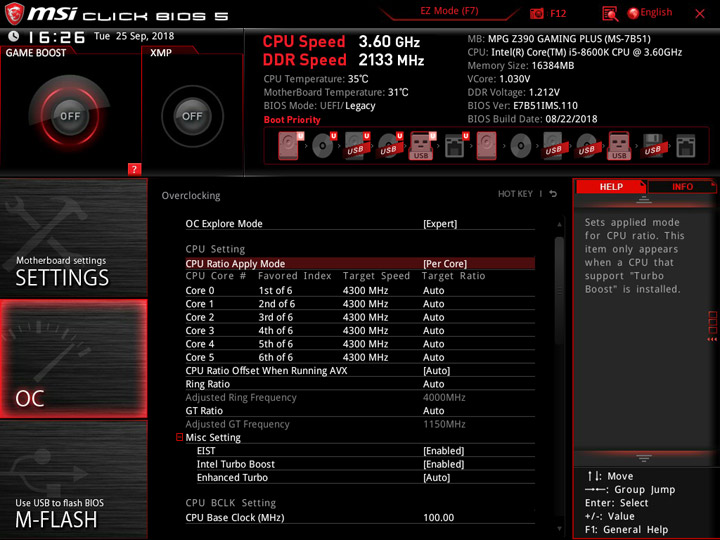Select the UEFI CD/DVD boot device icon
The height and width of the screenshot is (540, 720).
click(323, 146)
